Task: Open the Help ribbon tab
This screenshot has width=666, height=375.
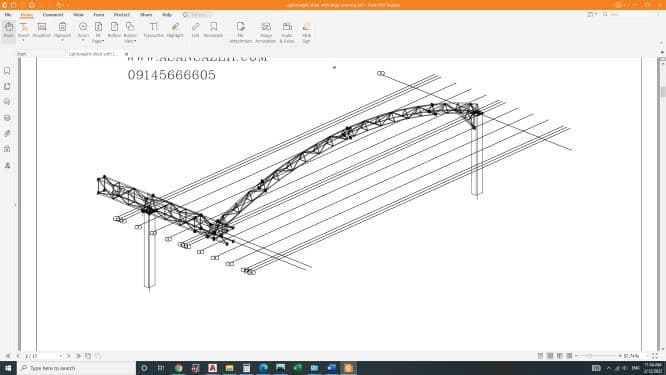Action: [x=167, y=14]
